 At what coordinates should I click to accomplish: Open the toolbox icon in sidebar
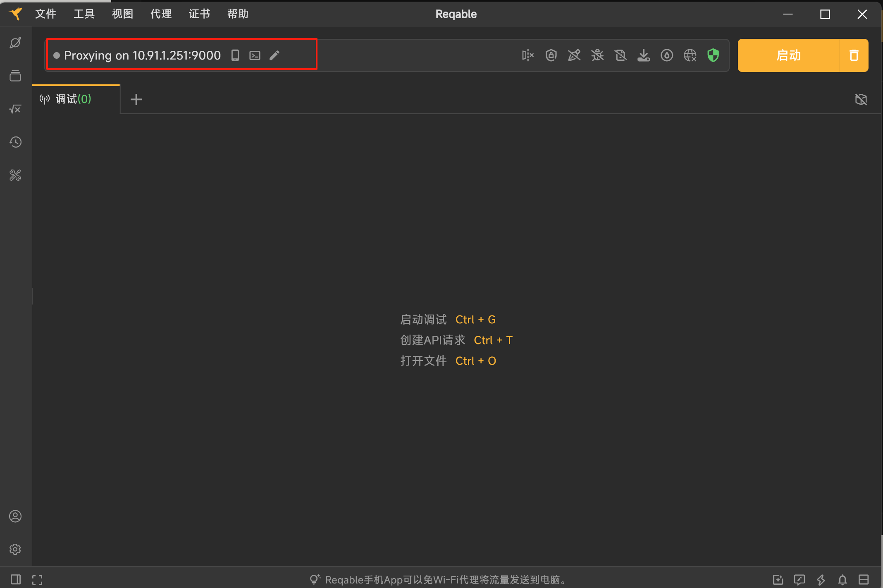[x=15, y=175]
